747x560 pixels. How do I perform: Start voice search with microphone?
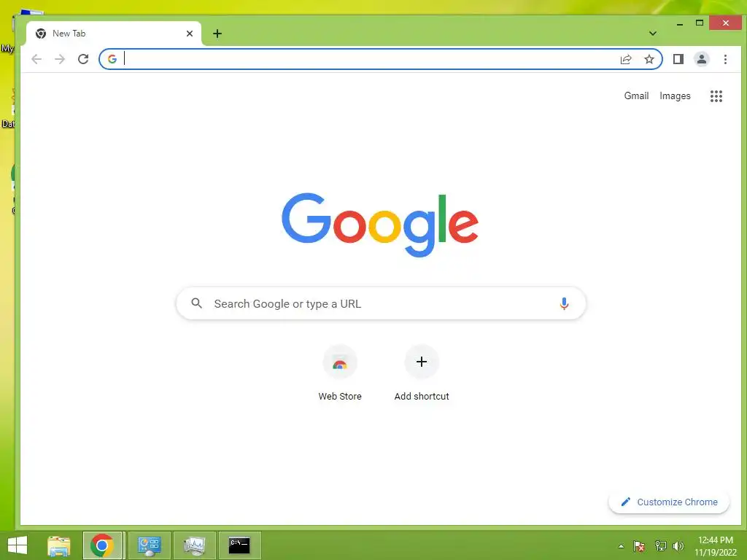[564, 304]
